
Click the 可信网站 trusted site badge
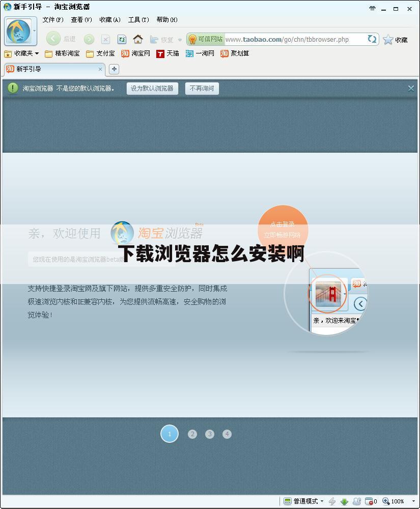pyautogui.click(x=206, y=39)
